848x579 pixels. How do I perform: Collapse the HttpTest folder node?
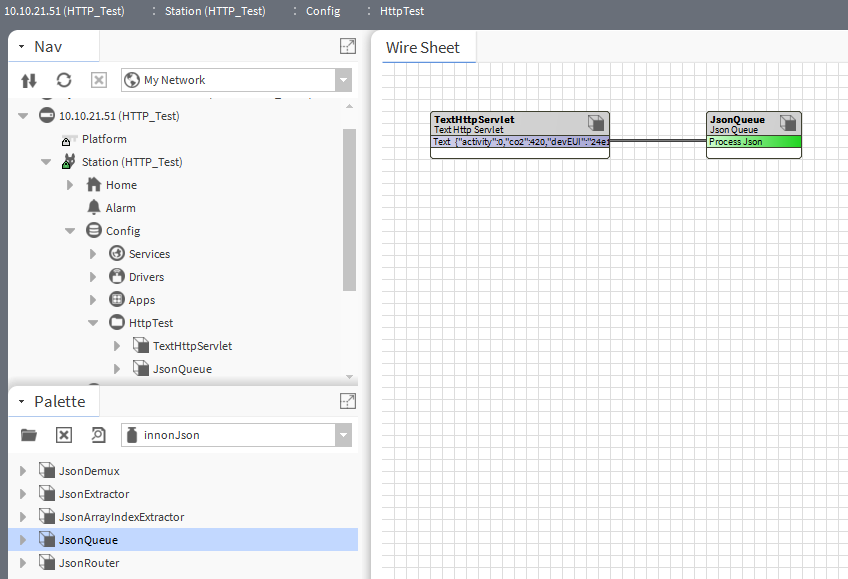point(94,323)
